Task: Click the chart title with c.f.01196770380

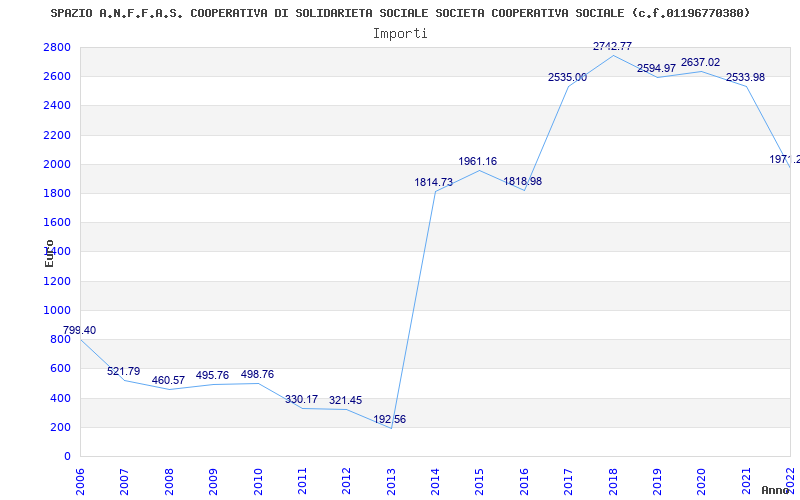Action: point(401,13)
